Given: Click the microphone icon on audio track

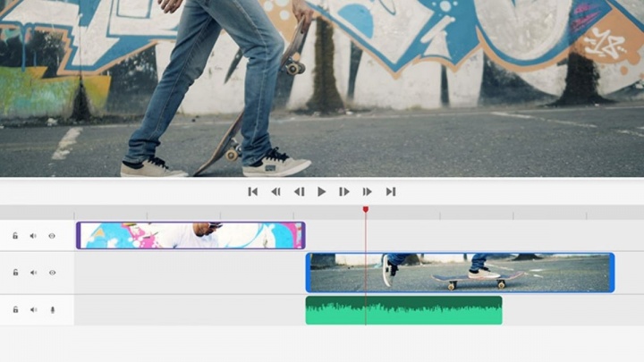Looking at the screenshot, I should 52,310.
